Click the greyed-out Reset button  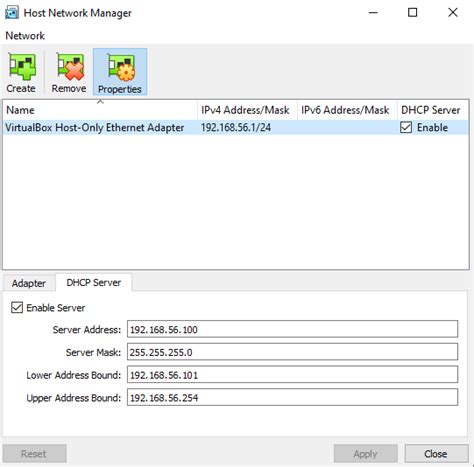pyautogui.click(x=34, y=454)
